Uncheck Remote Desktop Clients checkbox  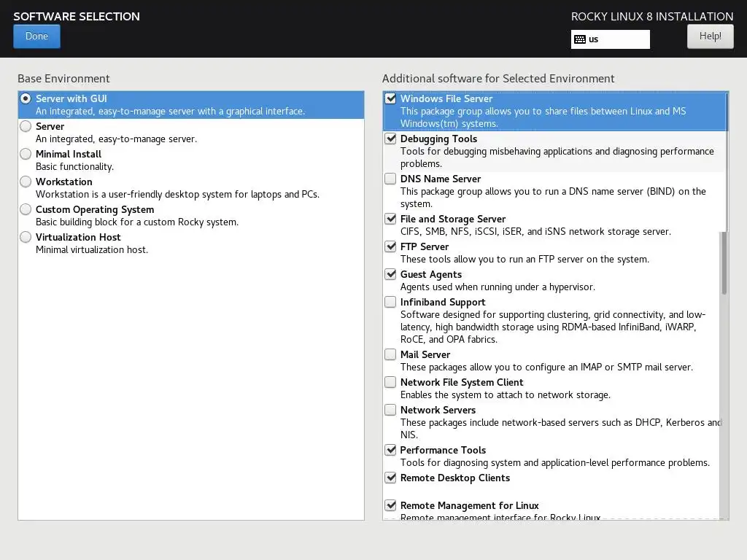pos(390,478)
